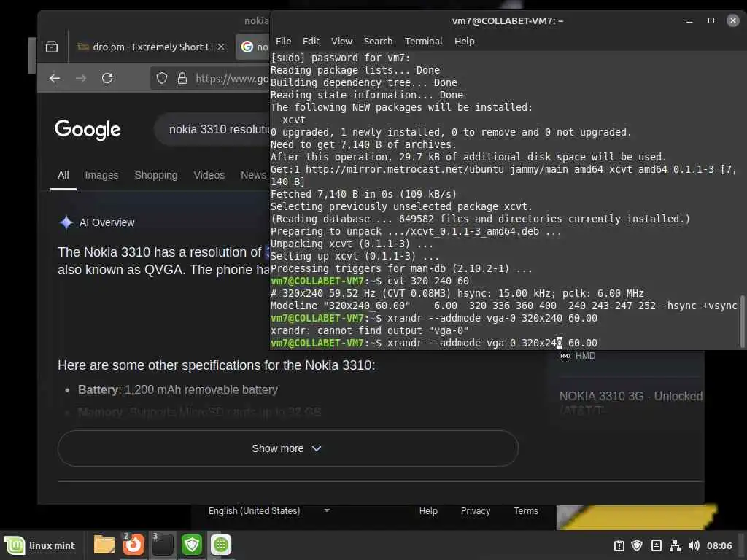Go forward in the browser
Viewport: 747px width, 560px height.
coord(81,78)
